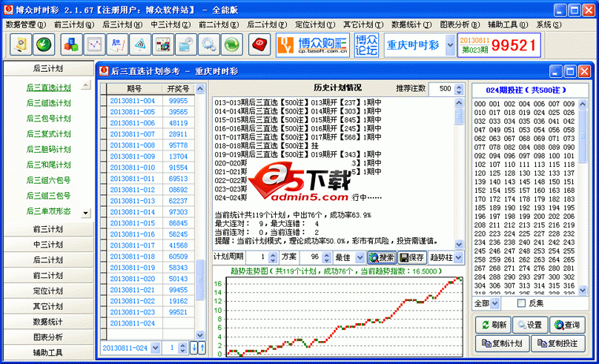Click the 方案 input field showing 96

point(311,258)
